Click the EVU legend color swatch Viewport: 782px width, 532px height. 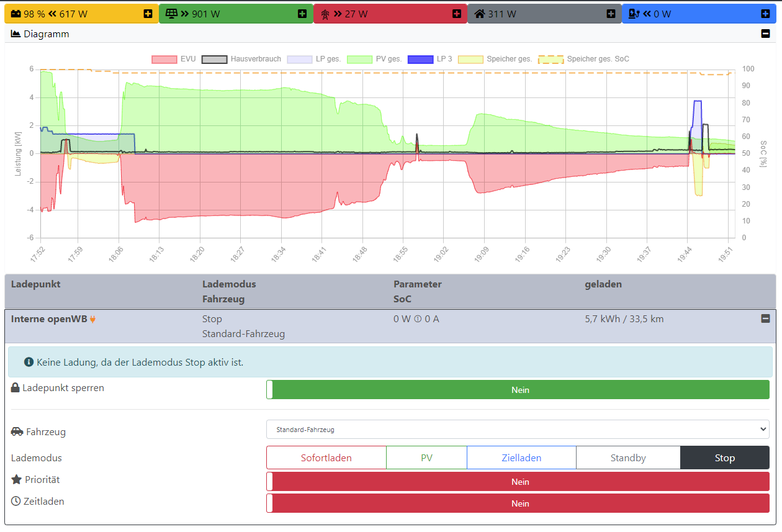pos(164,60)
